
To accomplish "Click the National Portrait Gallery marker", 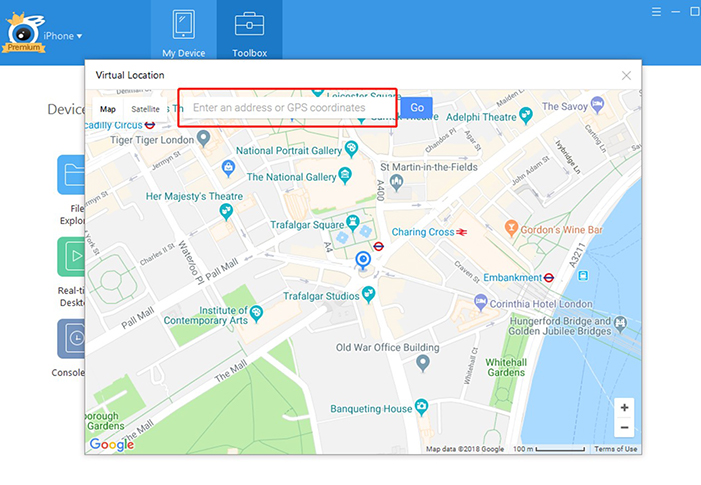I will pos(351,150).
